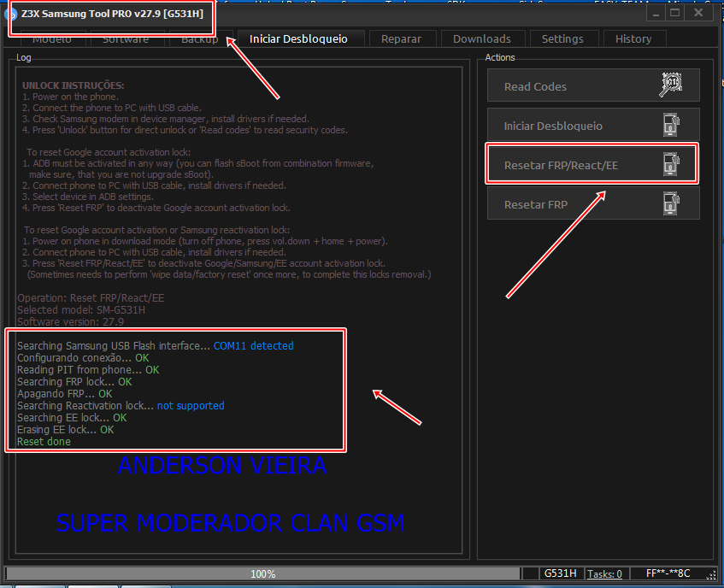Click 'Operation: Reset FRP/React/EE' log line
The height and width of the screenshot is (588, 724).
point(91,297)
